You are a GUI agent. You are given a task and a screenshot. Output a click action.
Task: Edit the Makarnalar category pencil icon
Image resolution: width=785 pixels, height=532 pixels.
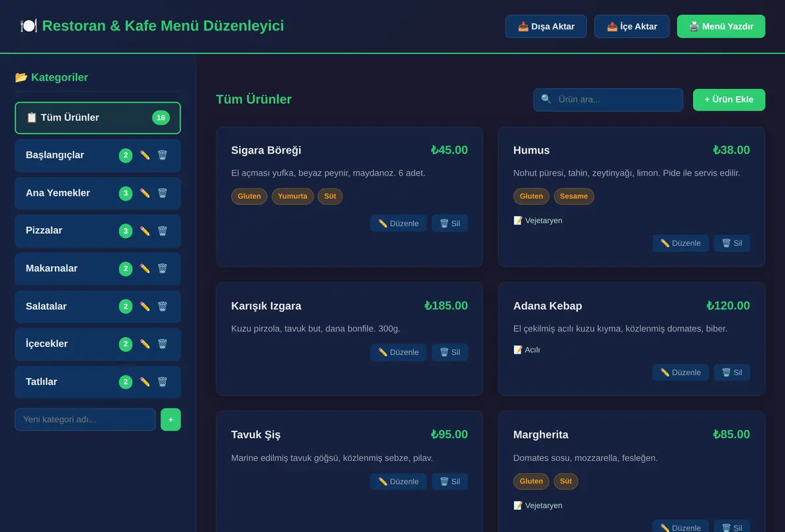tap(145, 269)
